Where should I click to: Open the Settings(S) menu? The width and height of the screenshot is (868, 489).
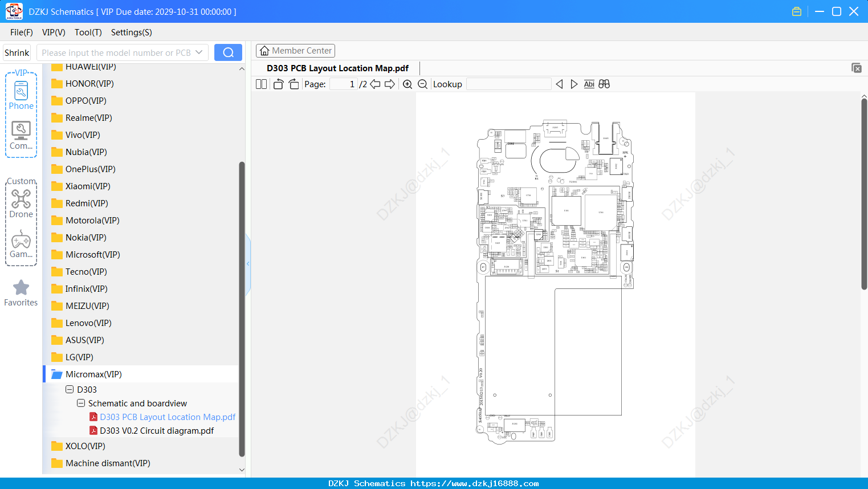132,32
